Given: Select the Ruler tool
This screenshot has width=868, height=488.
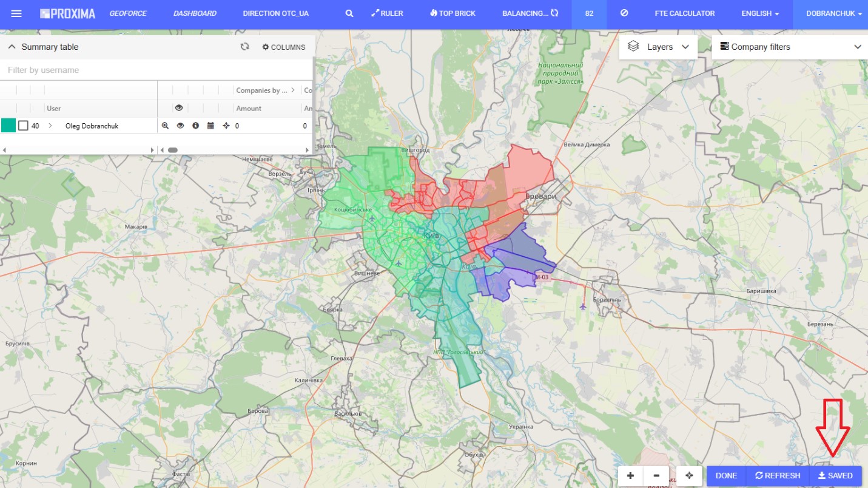Looking at the screenshot, I should click(x=387, y=13).
